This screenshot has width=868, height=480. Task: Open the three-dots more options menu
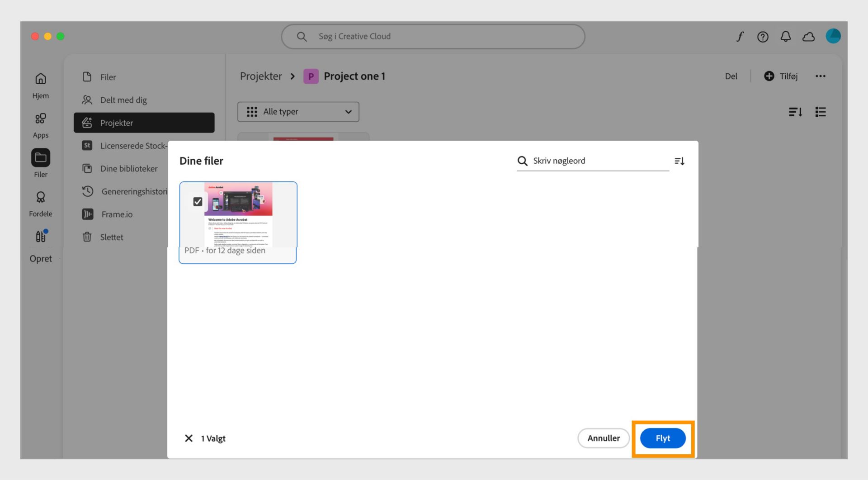coord(821,76)
